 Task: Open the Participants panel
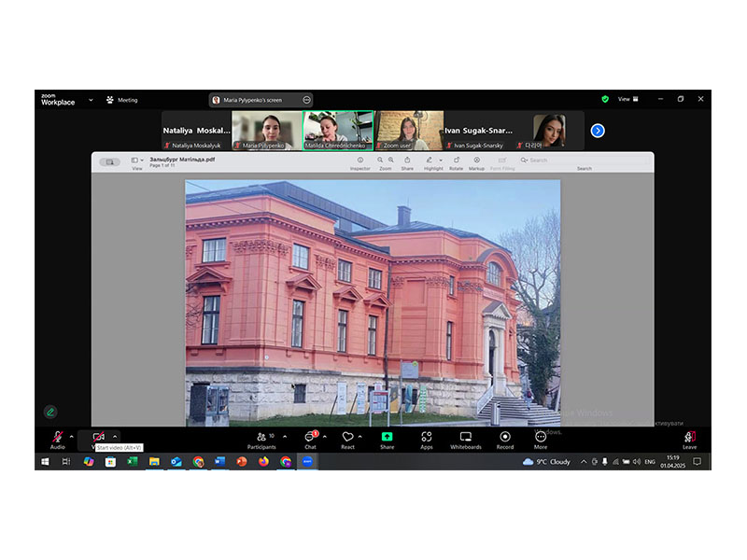coord(261,440)
